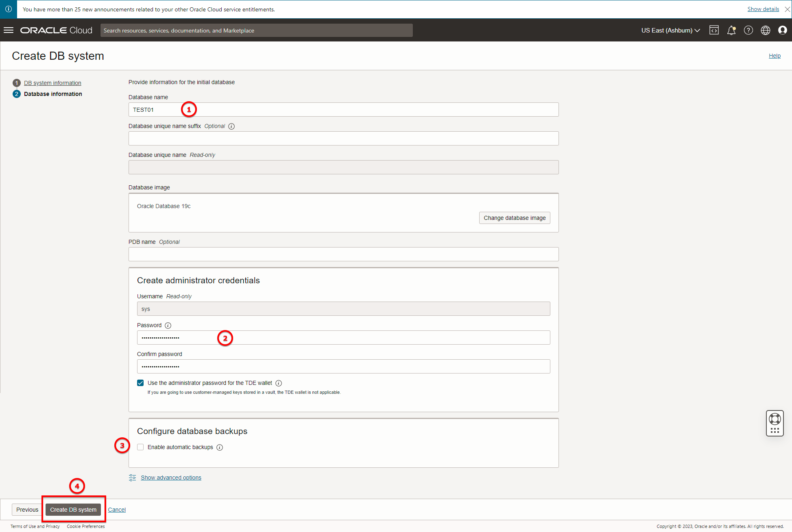The image size is (792, 532).
Task: Open the help question mark icon
Action: (748, 30)
